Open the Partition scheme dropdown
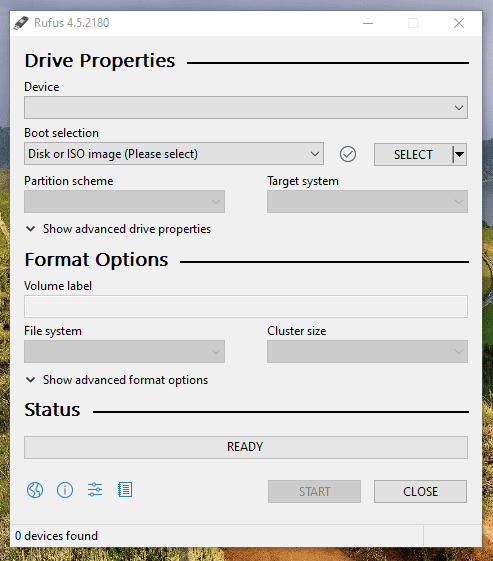The width and height of the screenshot is (493, 561). pyautogui.click(x=125, y=201)
